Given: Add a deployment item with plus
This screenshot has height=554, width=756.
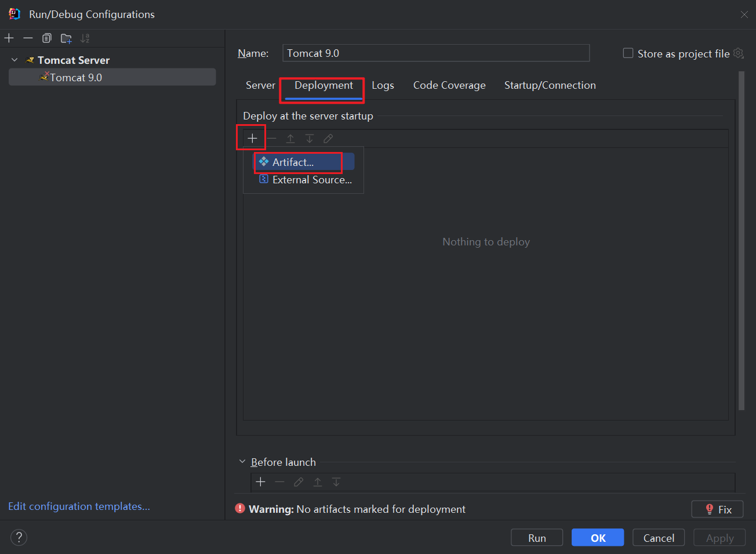Looking at the screenshot, I should coord(252,138).
